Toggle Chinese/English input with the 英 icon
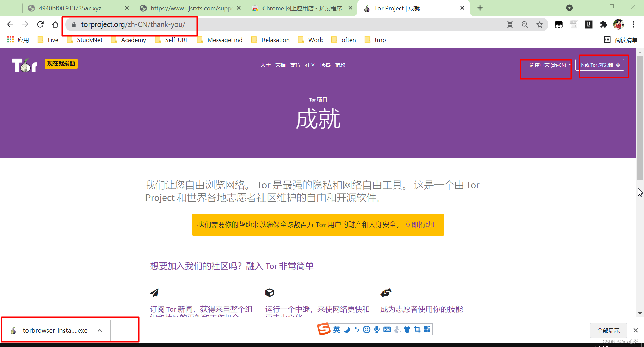644x347 pixels. [x=336, y=329]
